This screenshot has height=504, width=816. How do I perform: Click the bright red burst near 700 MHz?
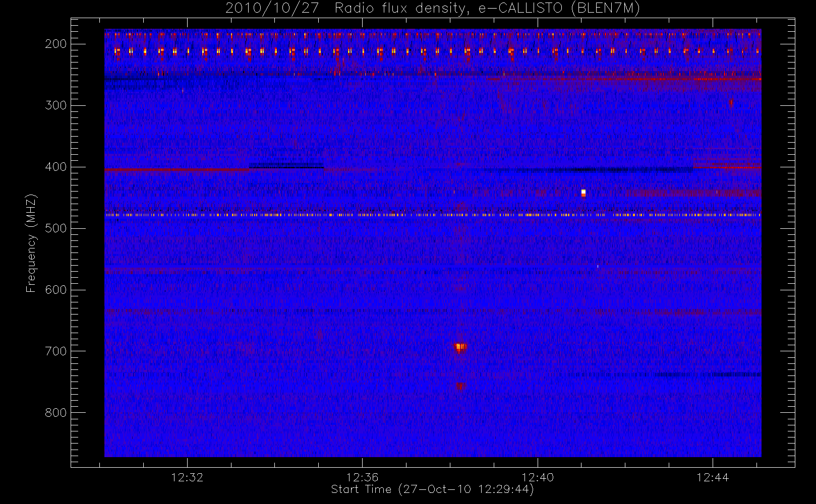click(x=459, y=347)
